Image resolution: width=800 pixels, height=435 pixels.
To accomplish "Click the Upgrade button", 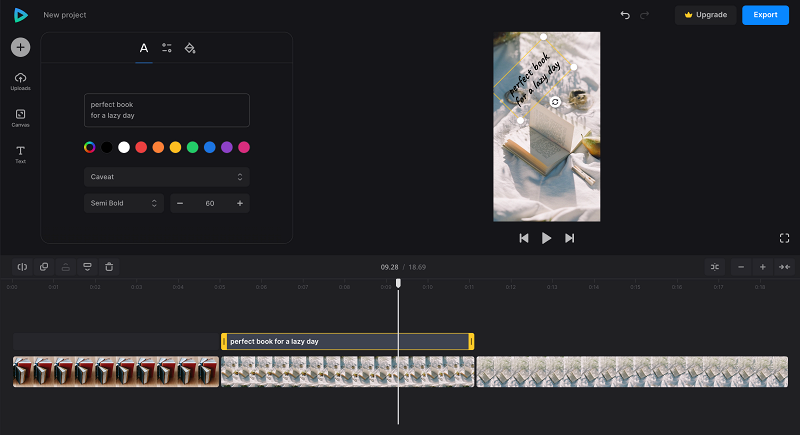I will [x=706, y=15].
